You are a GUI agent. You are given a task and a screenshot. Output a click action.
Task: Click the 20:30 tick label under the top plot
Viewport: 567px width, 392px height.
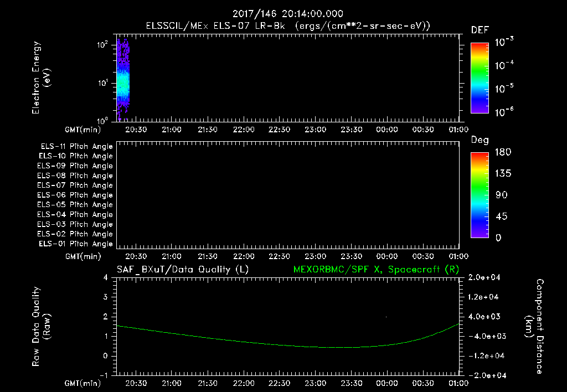coord(136,130)
